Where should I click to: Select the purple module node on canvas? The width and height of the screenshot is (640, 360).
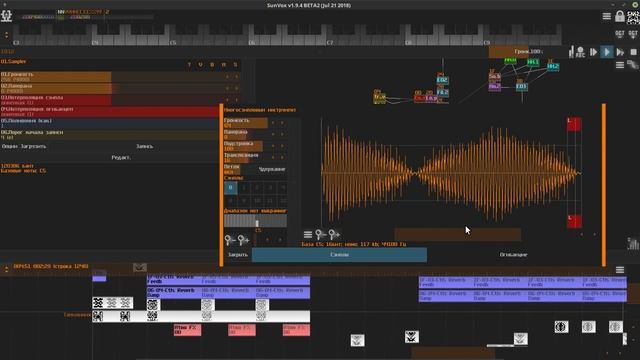(x=494, y=87)
